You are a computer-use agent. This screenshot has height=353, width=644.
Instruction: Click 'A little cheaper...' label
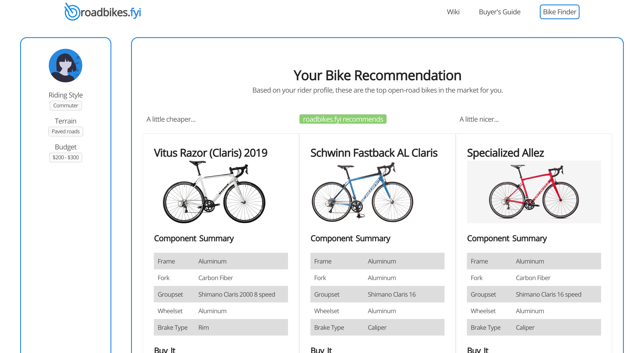[171, 119]
